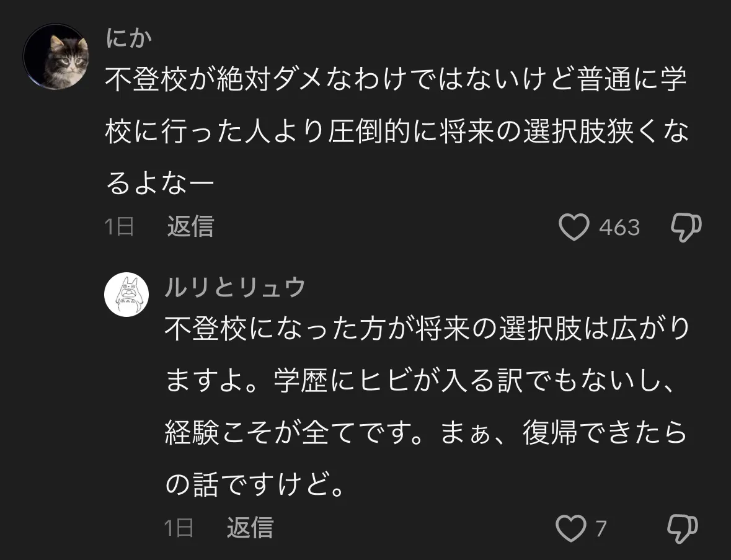
Task: Click the 返信 button under にか's comment
Action: coord(190,226)
